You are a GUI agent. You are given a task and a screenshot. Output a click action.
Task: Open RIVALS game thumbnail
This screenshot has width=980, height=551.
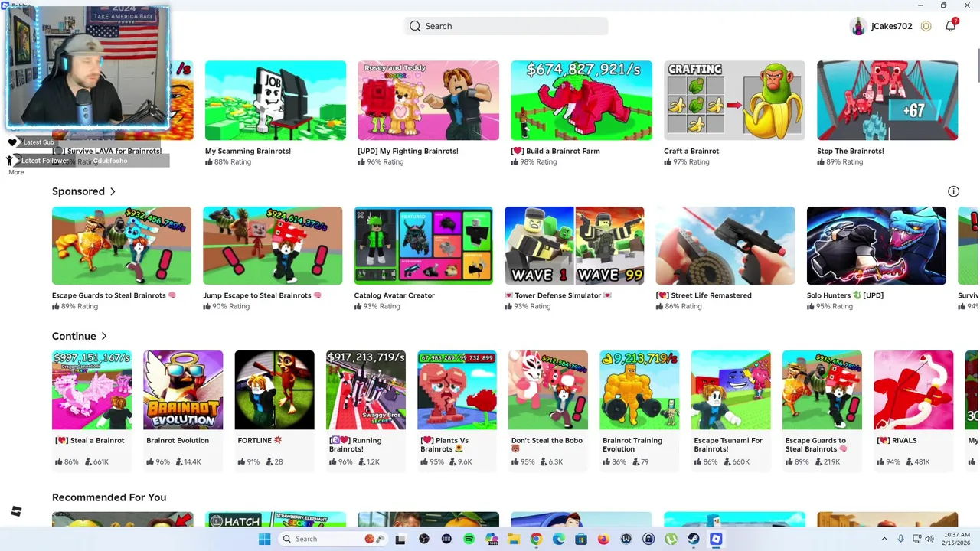point(913,390)
